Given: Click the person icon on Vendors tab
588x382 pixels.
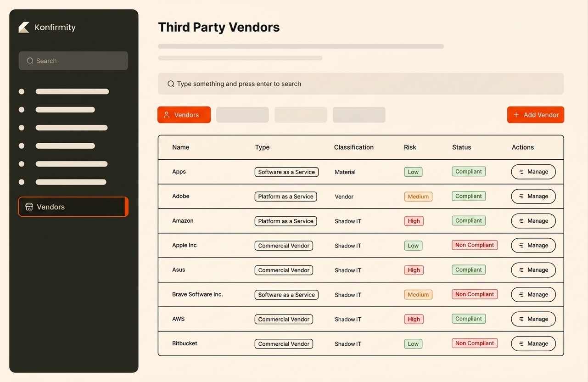Looking at the screenshot, I should pyautogui.click(x=167, y=115).
